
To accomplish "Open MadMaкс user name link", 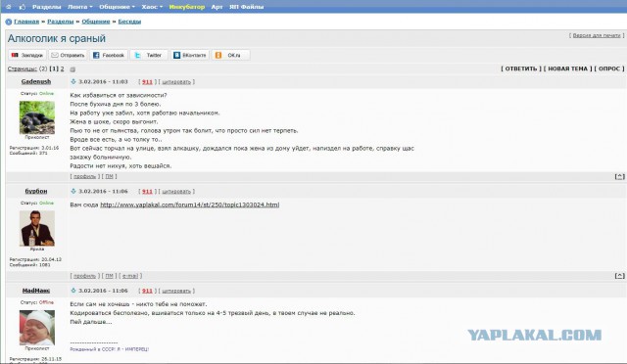I will 36,291.
